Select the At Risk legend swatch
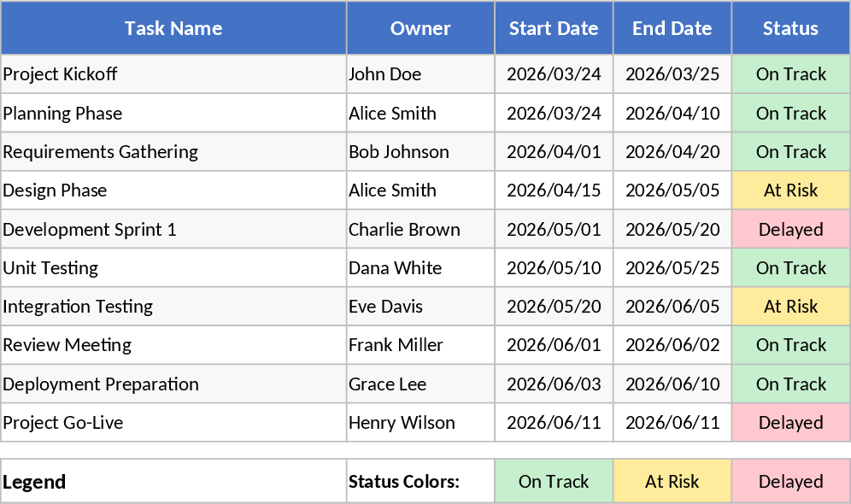The width and height of the screenshot is (851, 504). pyautogui.click(x=672, y=481)
